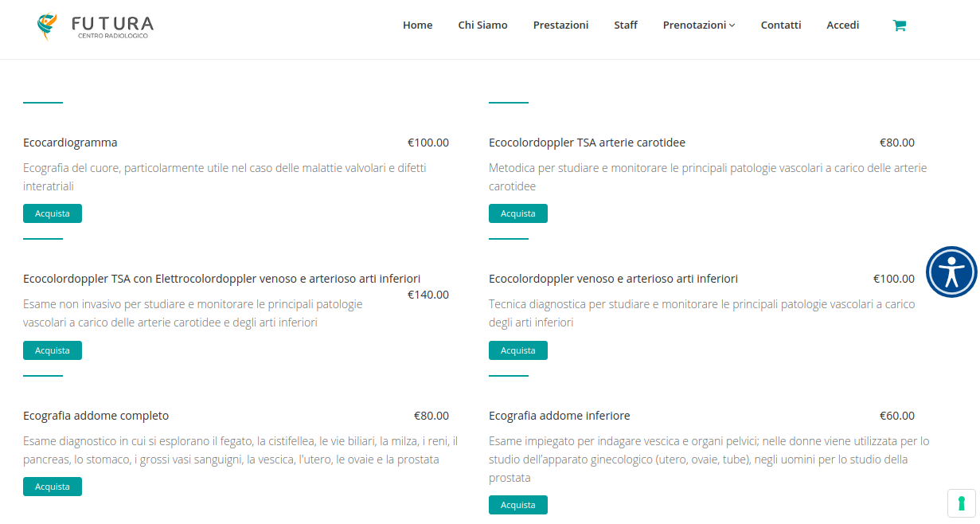Open the Chi Siamo page
This screenshot has width=980, height=524.
tap(482, 25)
